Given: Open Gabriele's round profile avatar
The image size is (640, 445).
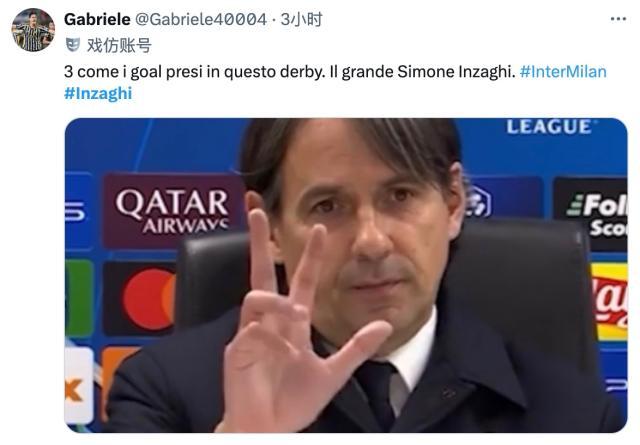Looking at the screenshot, I should tap(33, 30).
